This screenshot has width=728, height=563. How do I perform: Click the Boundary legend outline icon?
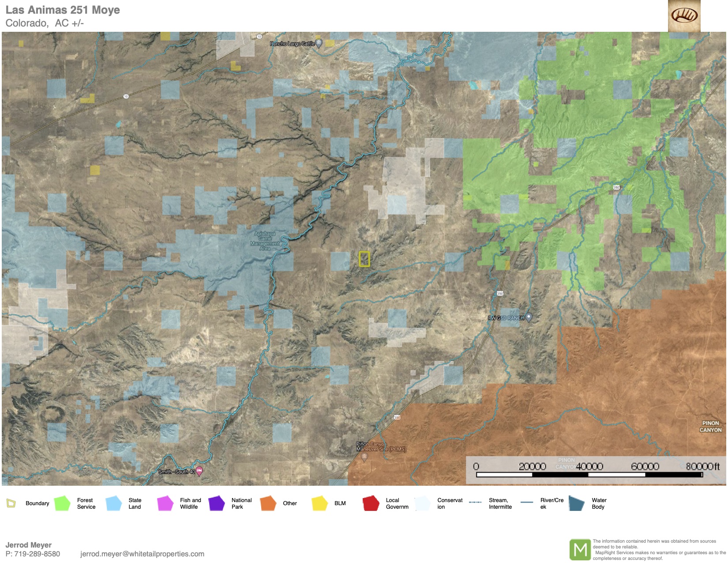[x=11, y=503]
